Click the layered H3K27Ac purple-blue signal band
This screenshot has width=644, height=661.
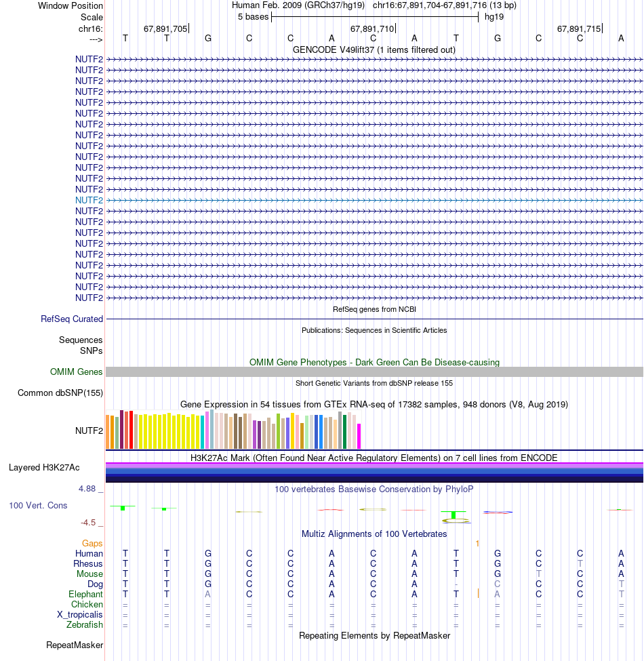(374, 473)
